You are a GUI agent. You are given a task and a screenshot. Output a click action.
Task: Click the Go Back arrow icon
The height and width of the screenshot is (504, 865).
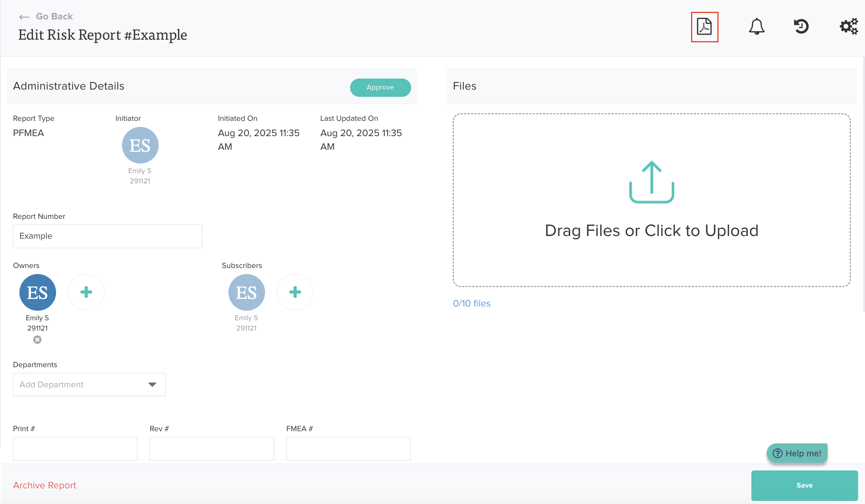24,17
